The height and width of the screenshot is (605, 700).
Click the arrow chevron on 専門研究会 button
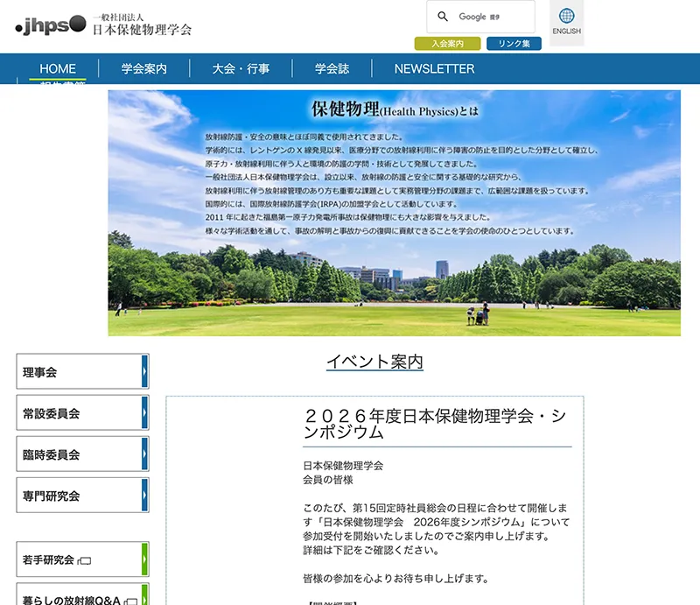tap(144, 495)
